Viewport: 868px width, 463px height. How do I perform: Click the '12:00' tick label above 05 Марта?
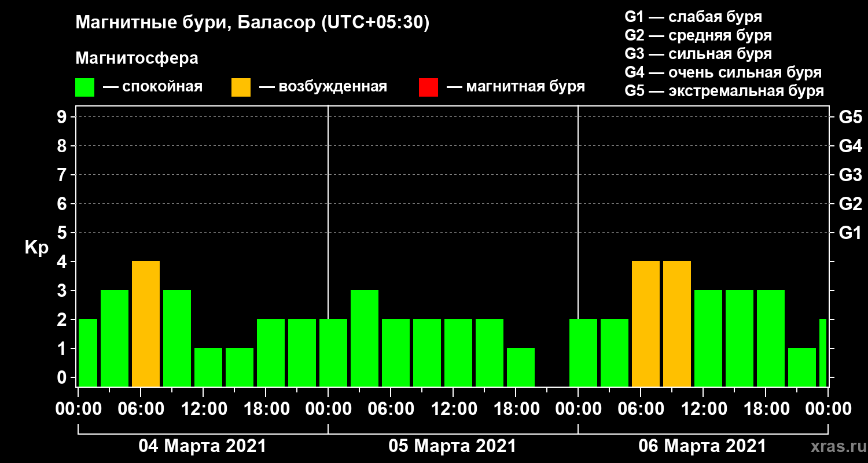[454, 409]
